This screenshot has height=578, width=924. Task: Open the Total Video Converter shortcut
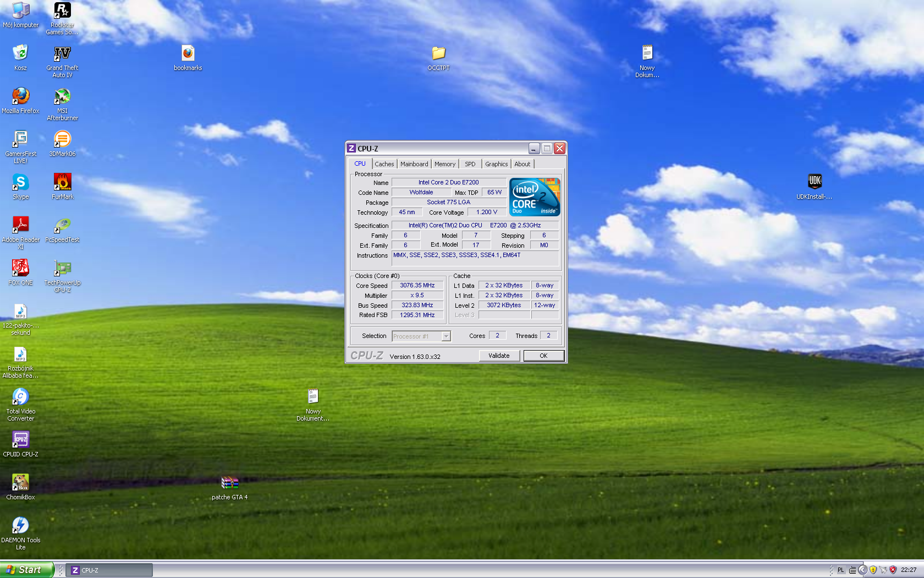[x=20, y=405]
